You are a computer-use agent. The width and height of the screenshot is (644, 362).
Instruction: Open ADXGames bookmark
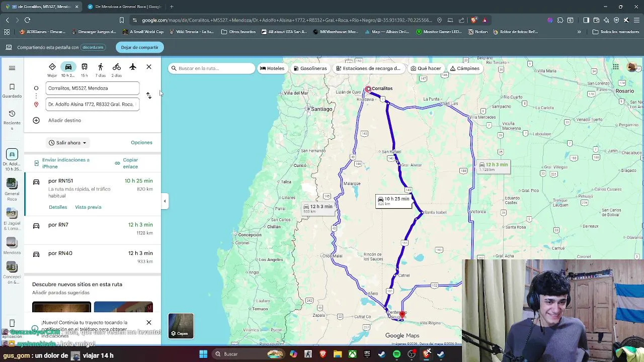click(x=42, y=32)
